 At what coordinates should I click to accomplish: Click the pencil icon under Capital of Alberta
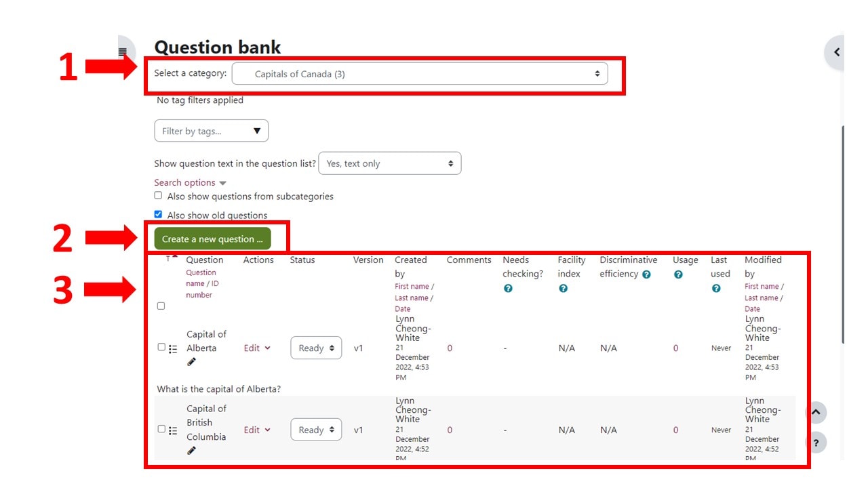click(191, 362)
